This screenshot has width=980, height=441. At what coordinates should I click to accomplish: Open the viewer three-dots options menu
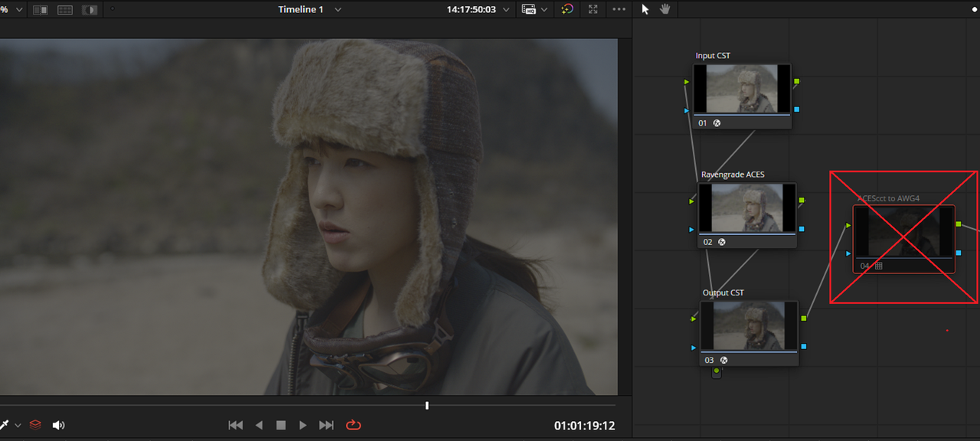(619, 9)
